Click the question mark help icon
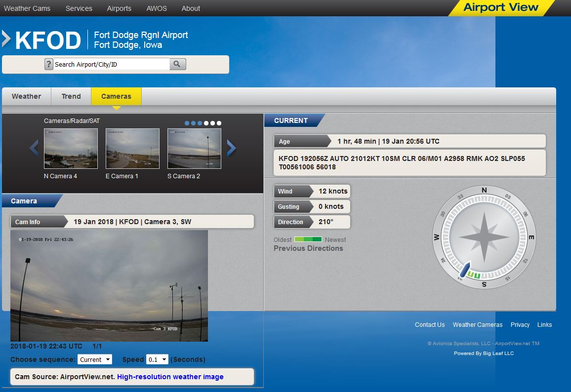571x392 pixels. point(47,64)
